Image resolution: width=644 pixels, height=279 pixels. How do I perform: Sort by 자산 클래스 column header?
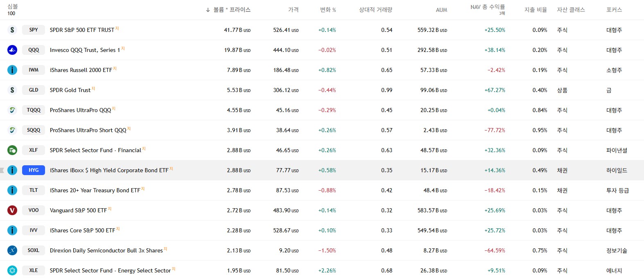571,10
